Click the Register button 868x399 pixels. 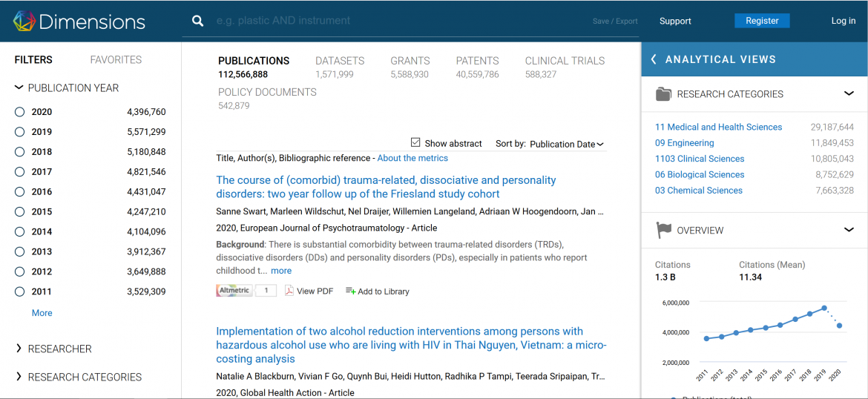tap(762, 21)
